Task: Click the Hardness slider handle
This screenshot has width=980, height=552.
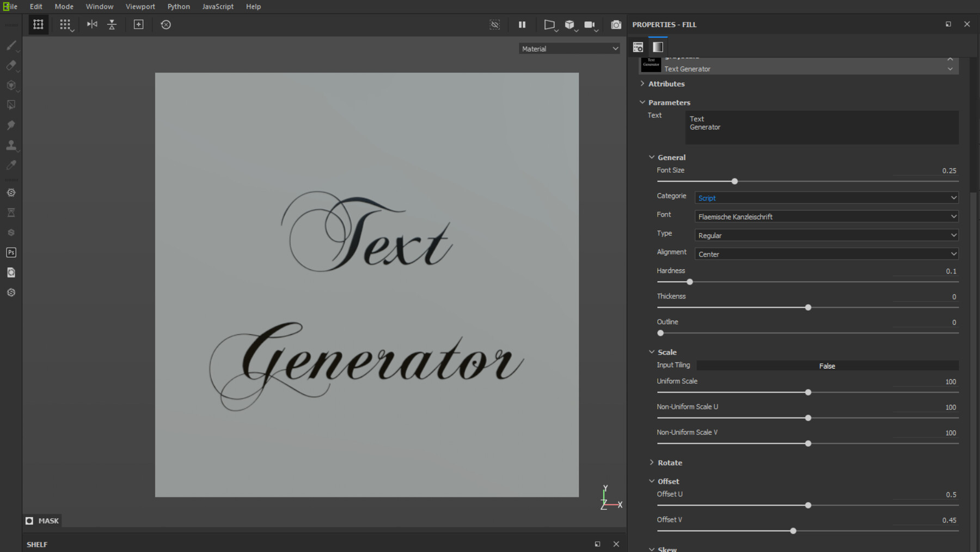Action: coord(690,282)
